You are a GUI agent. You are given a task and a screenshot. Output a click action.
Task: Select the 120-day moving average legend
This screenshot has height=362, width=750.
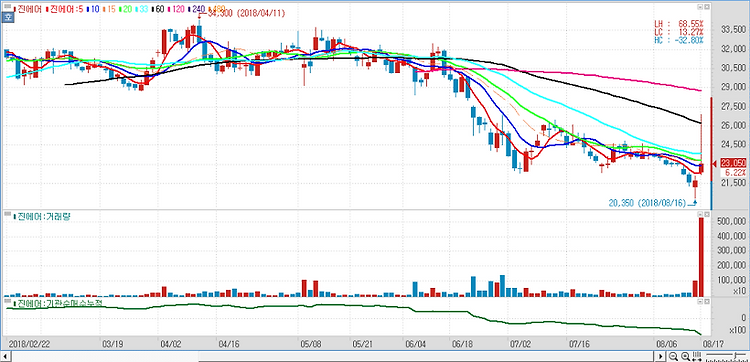point(175,9)
